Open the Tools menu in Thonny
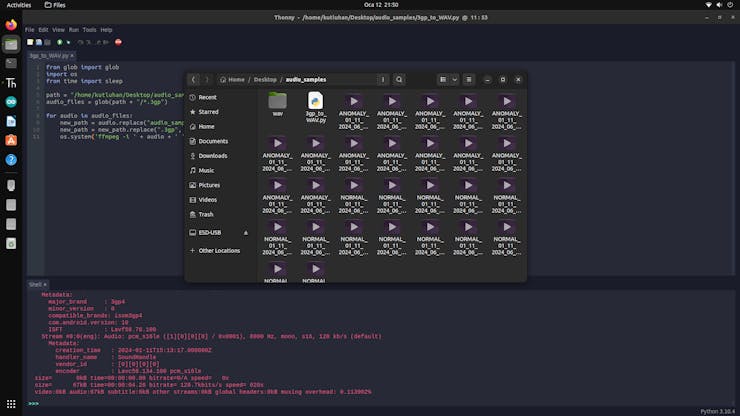Viewport: 740px width, 416px height. (90, 30)
